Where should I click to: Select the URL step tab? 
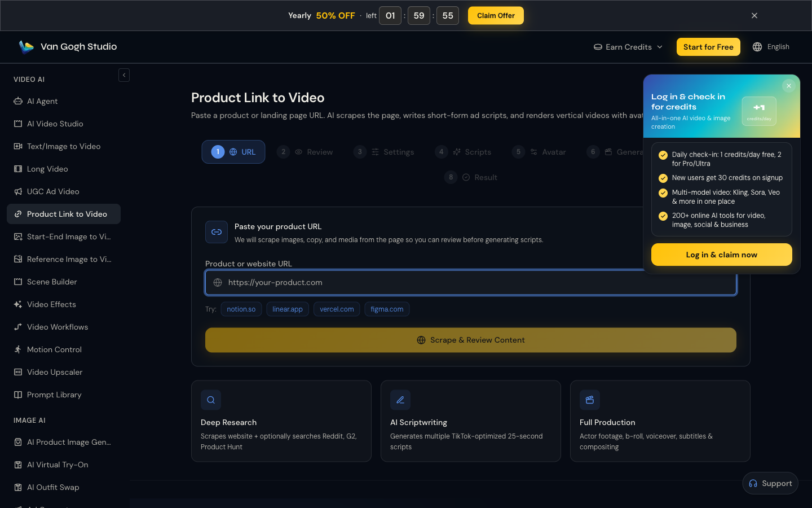(x=233, y=152)
